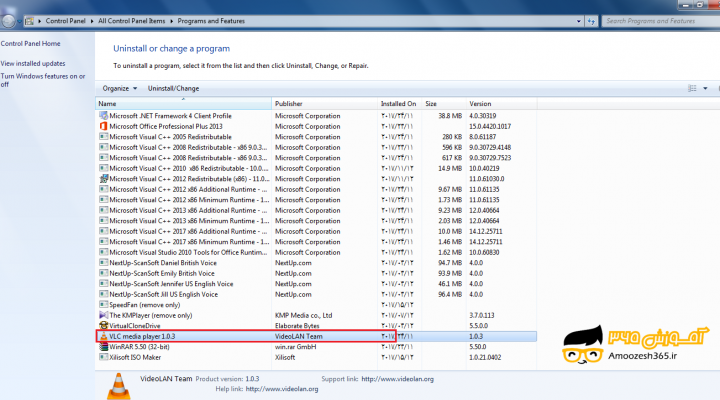Click the Elaborate Bytes publisher cell
The image size is (720, 400).
pos(297,326)
